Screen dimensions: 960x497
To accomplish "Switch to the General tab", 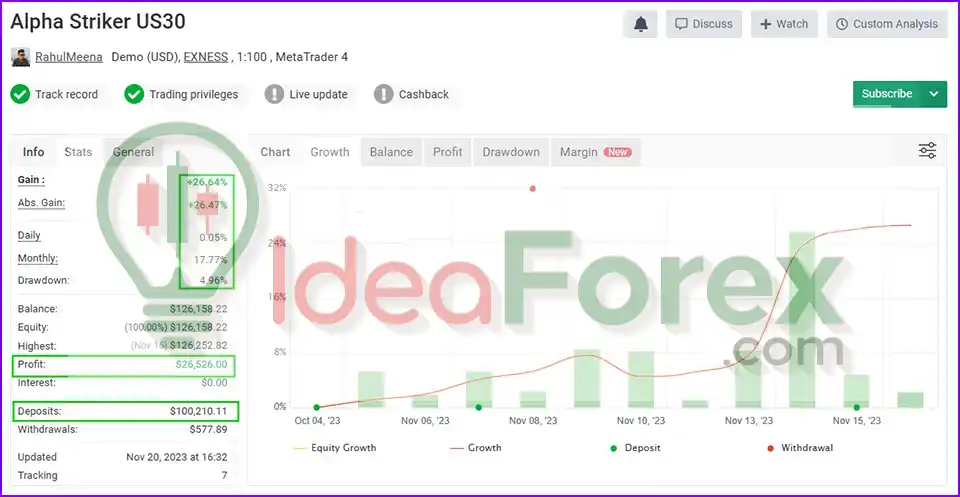I will [x=133, y=152].
